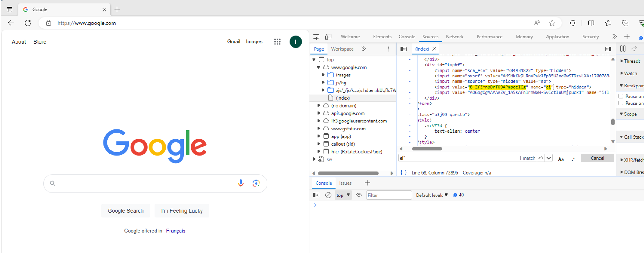Open navigator more options menu
Screen dimensions: 644x258
pyautogui.click(x=388, y=49)
